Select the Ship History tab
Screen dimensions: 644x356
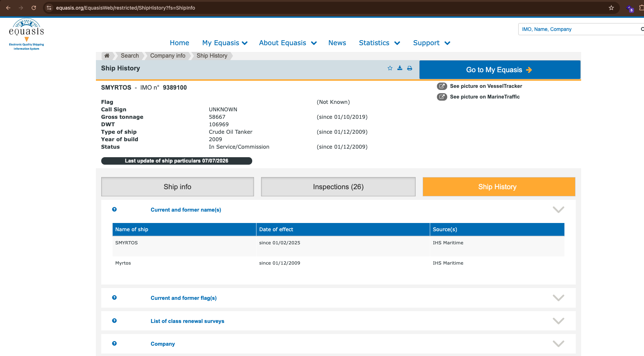[499, 187]
